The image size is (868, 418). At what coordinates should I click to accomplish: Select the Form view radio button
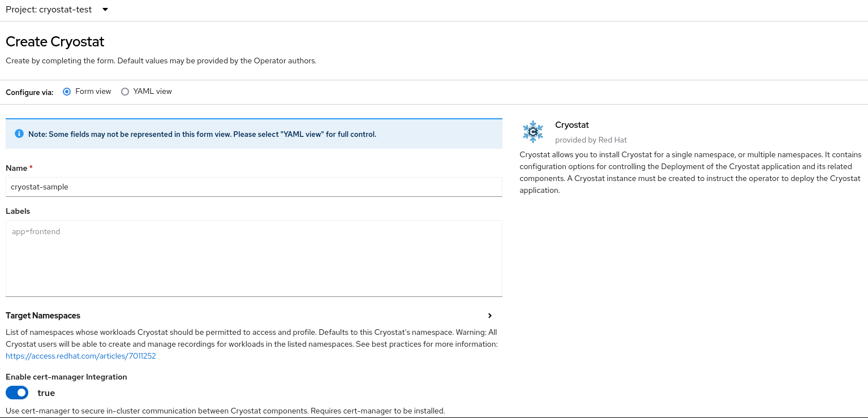click(67, 92)
